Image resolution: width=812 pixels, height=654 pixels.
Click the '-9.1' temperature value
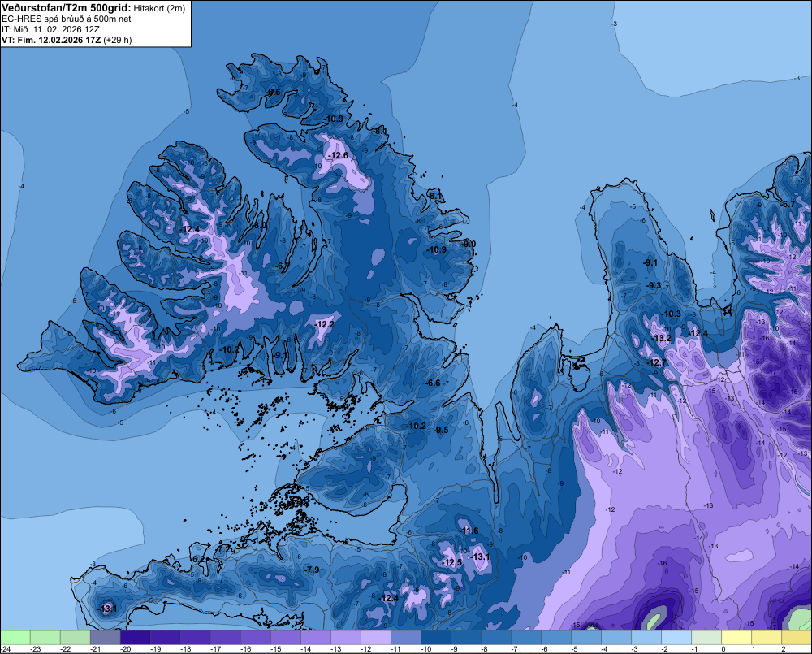650,262
